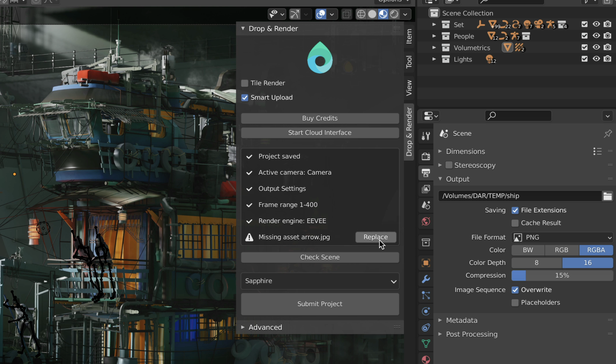The image size is (616, 364).
Task: Toggle viewport overlays icon
Action: tap(321, 14)
